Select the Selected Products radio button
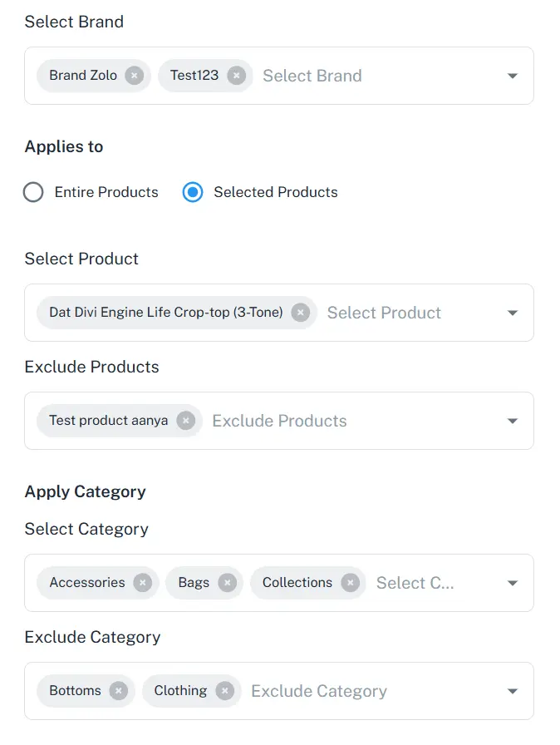 (x=192, y=192)
